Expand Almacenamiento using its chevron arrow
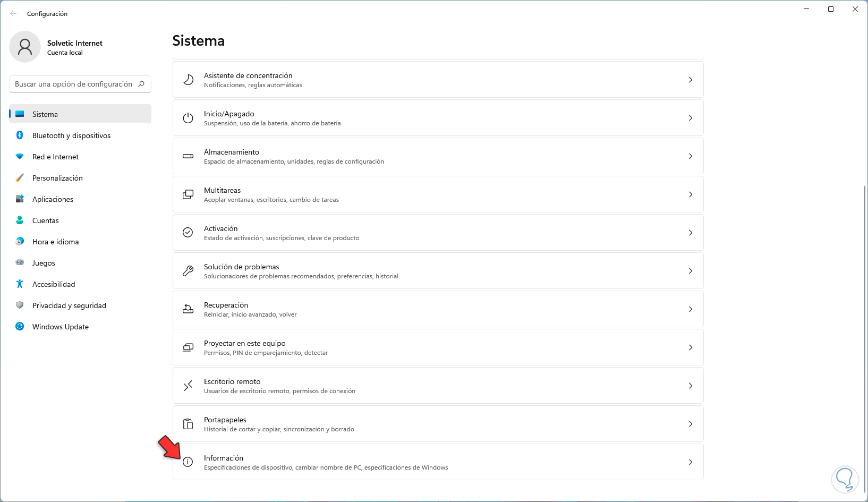This screenshot has height=502, width=868. pos(691,156)
